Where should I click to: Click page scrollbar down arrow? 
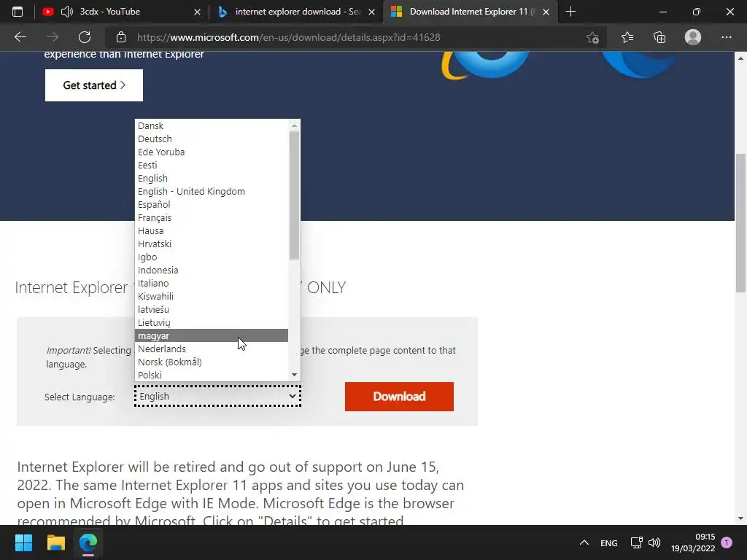(740, 518)
